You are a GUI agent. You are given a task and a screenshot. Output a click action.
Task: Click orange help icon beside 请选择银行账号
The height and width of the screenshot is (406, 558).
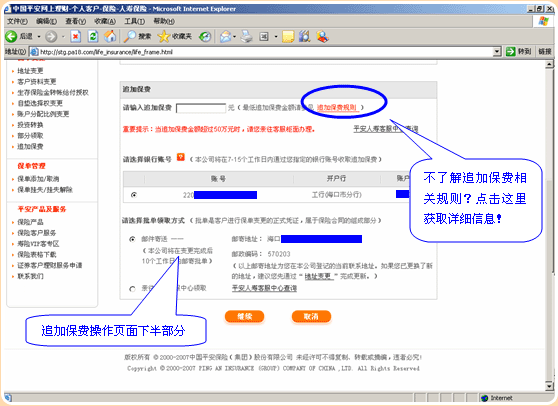point(181,157)
